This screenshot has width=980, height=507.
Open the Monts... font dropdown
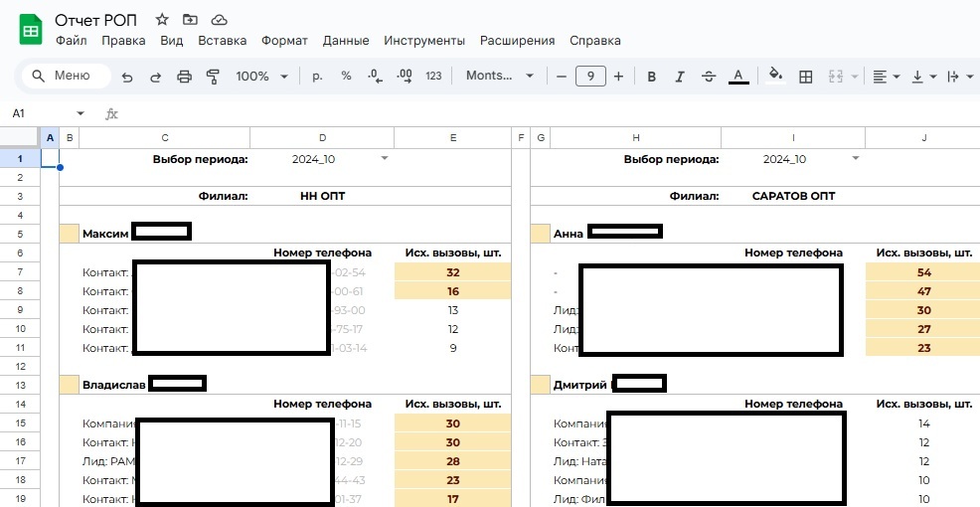tap(499, 77)
